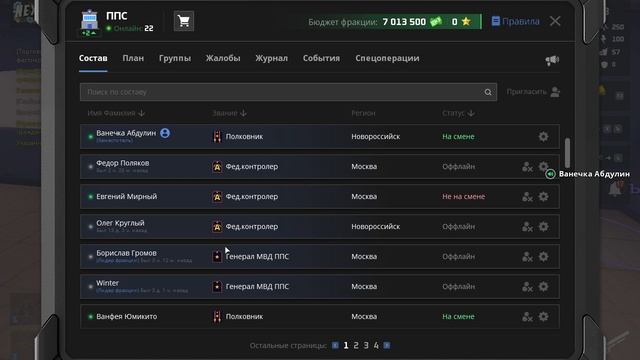The height and width of the screenshot is (360, 640).
Task: Remove member Олег Круглый icon
Action: pos(527,227)
